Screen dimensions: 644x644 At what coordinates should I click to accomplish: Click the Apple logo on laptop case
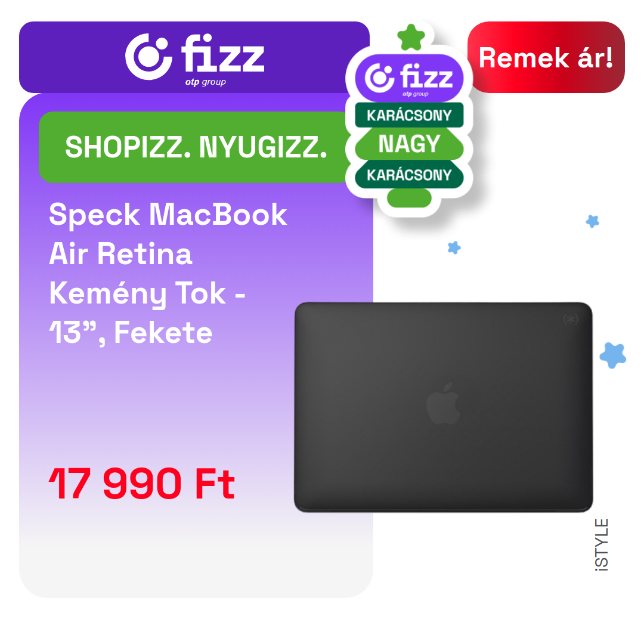pyautogui.click(x=442, y=403)
